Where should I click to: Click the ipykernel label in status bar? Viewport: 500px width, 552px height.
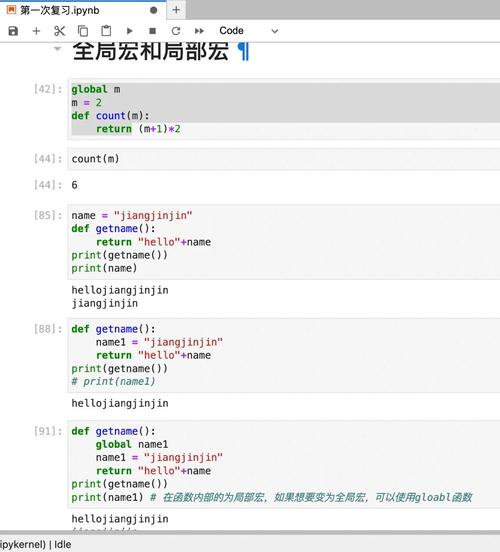coord(23,544)
